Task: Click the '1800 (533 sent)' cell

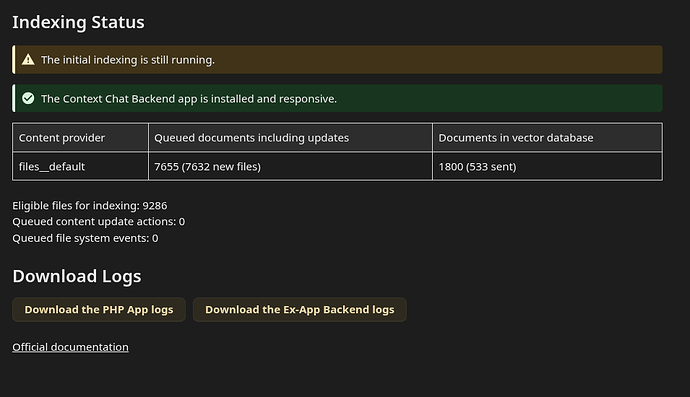Action: tap(547, 166)
